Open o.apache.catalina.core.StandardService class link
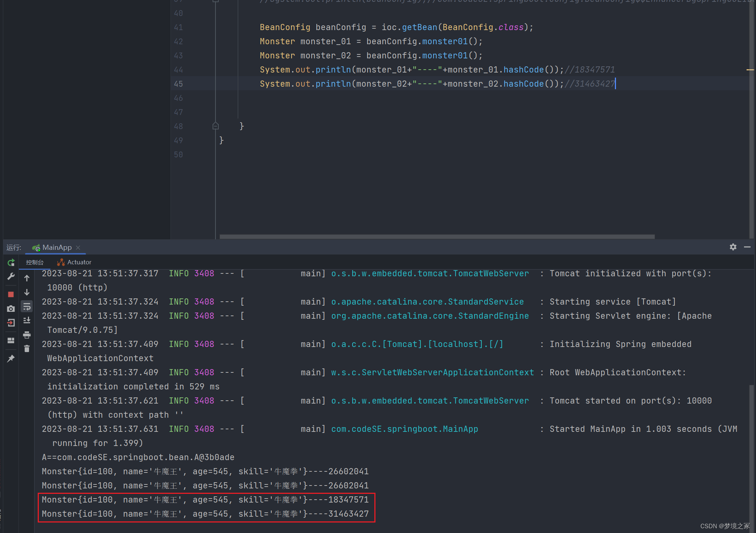The height and width of the screenshot is (533, 756). tap(427, 302)
